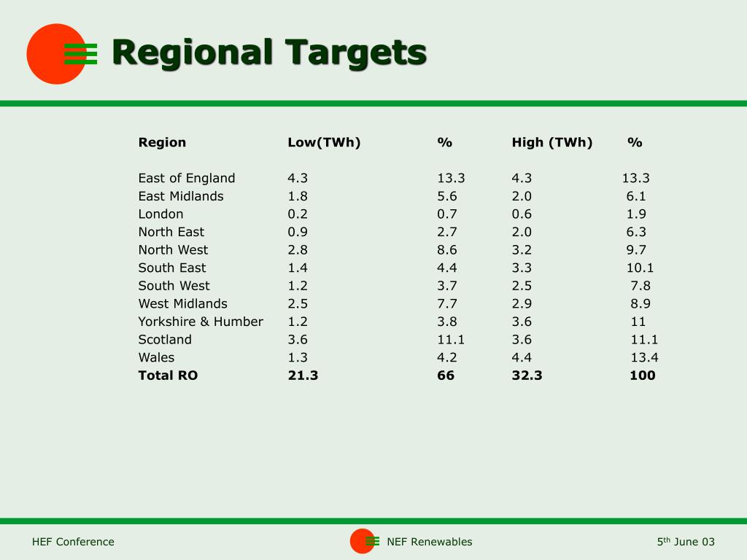Select the 'North West' row label
Viewport: 747px width, 560px height.
pos(173,250)
